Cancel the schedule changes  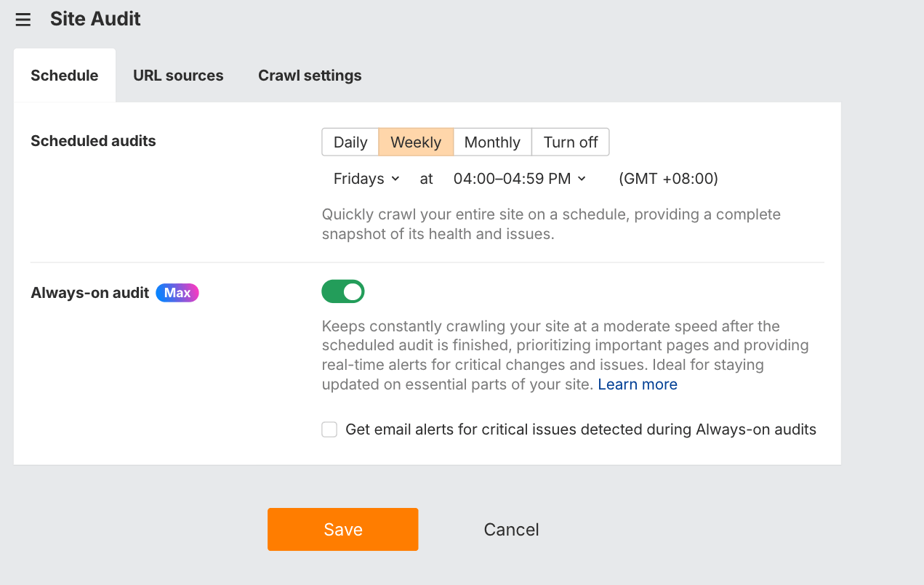coord(511,529)
